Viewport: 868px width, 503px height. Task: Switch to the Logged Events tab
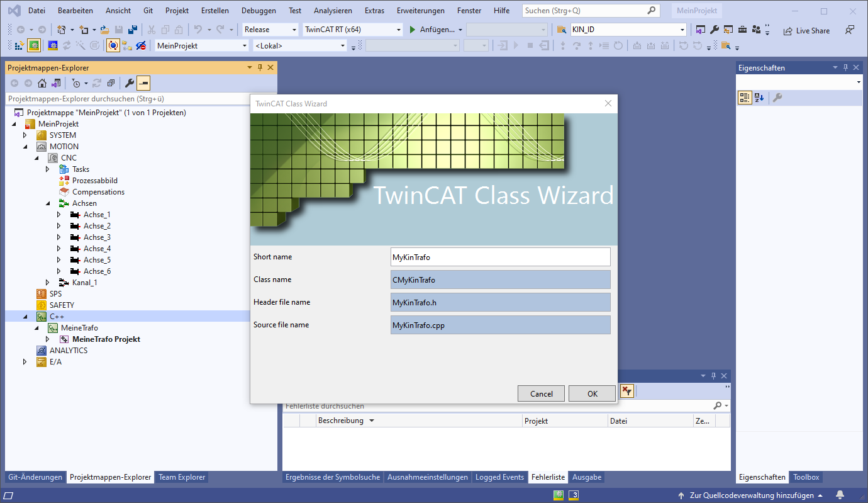tap(499, 477)
